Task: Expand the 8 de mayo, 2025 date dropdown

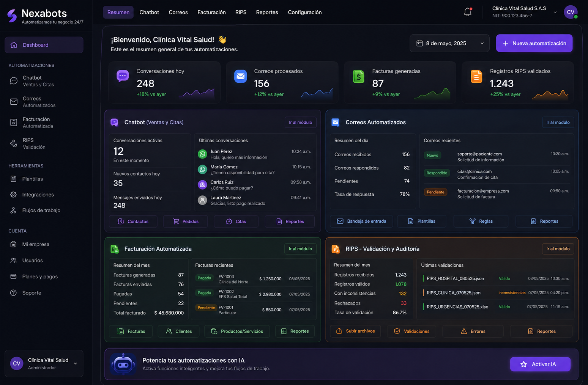Action: pyautogui.click(x=449, y=43)
